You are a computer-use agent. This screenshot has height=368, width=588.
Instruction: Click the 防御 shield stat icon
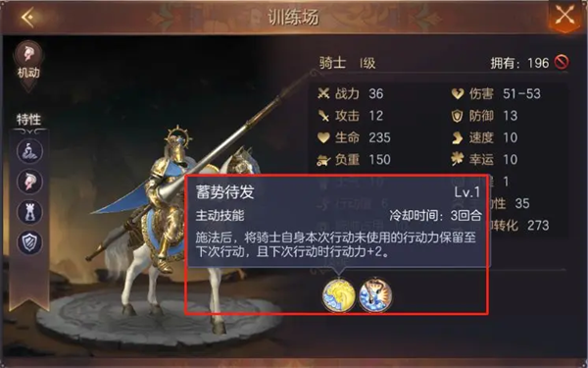457,116
